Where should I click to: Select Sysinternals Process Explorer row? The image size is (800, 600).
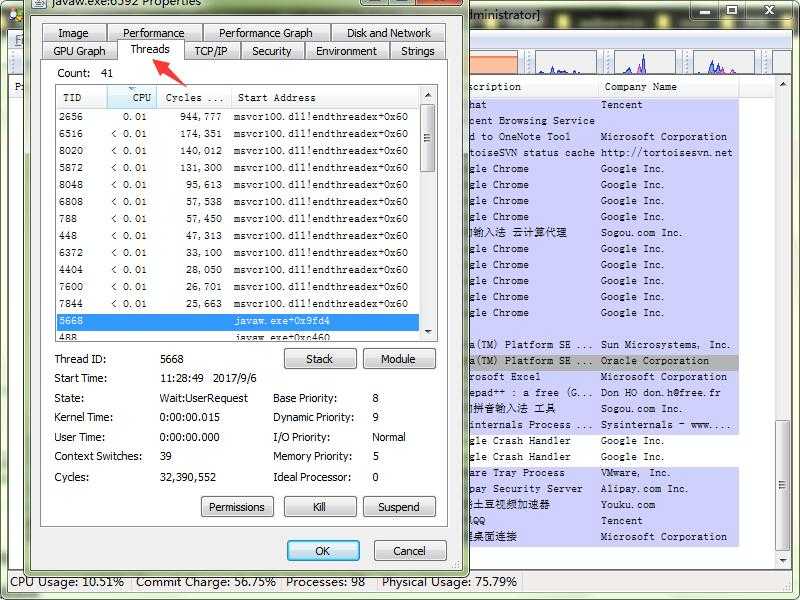click(x=604, y=424)
